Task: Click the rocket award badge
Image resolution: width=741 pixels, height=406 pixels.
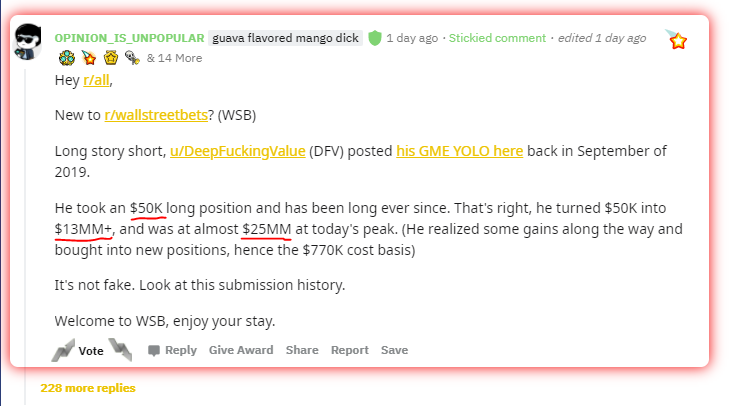Action: (132, 58)
